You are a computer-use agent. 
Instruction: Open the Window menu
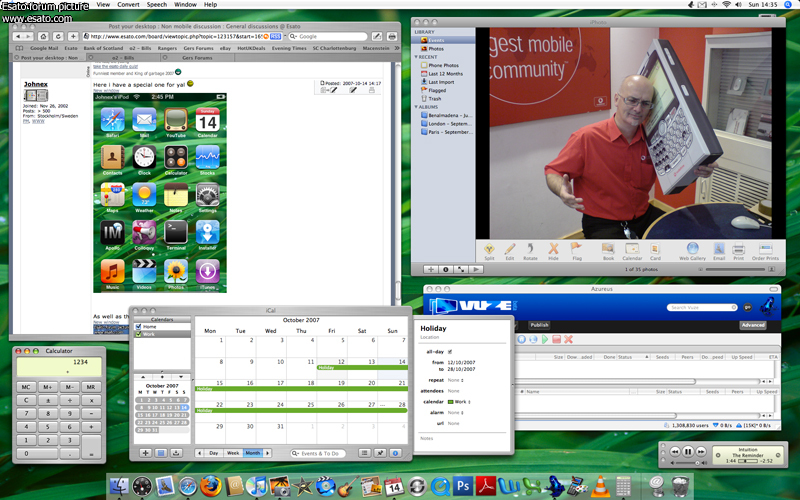[x=185, y=4]
